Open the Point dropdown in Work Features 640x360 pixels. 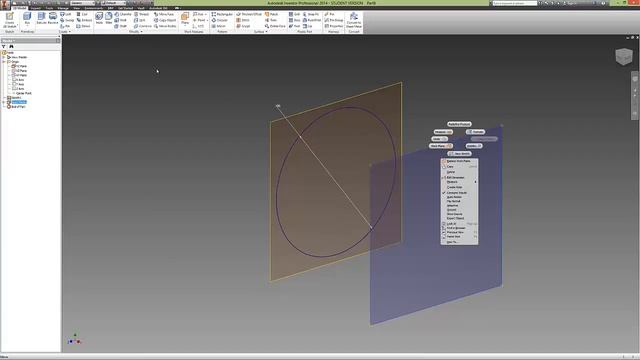pos(207,20)
